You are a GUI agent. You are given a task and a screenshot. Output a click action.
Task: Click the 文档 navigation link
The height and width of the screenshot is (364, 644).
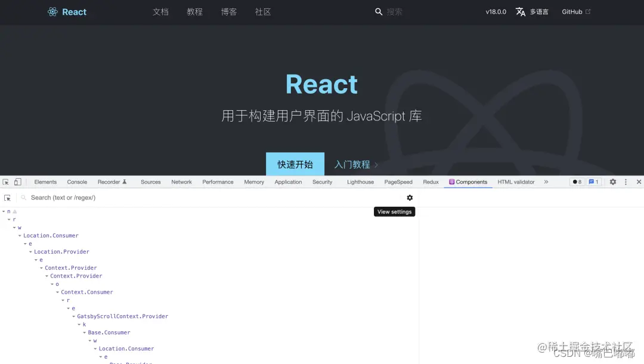coord(160,12)
